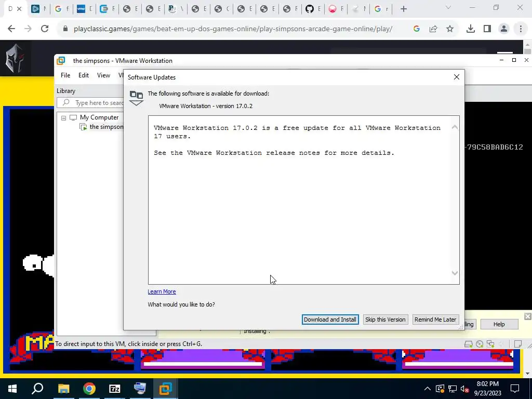
Task: Toggle Chrome side panel
Action: (x=487, y=29)
